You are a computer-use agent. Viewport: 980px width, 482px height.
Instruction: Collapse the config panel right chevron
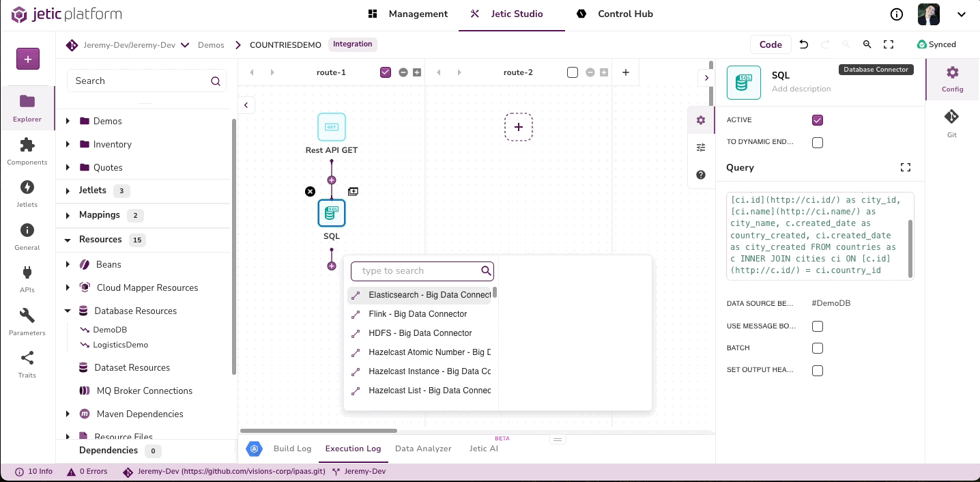[706, 78]
